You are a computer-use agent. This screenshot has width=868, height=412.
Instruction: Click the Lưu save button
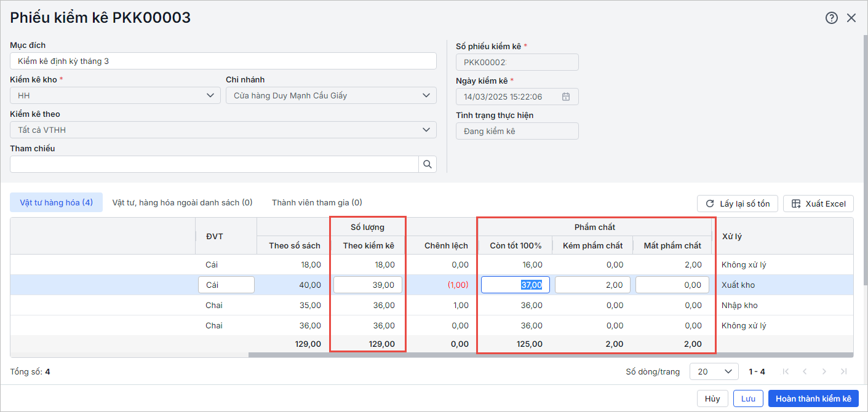[x=748, y=398]
